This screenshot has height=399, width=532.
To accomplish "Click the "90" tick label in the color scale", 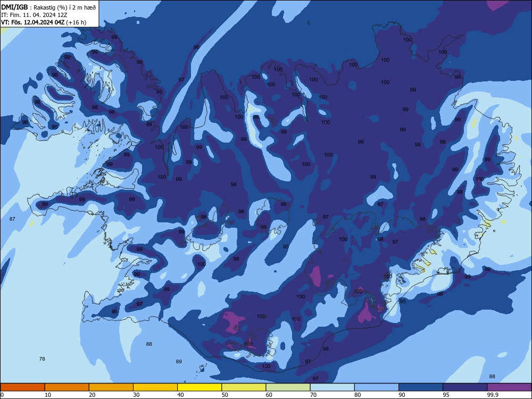I will [402, 395].
